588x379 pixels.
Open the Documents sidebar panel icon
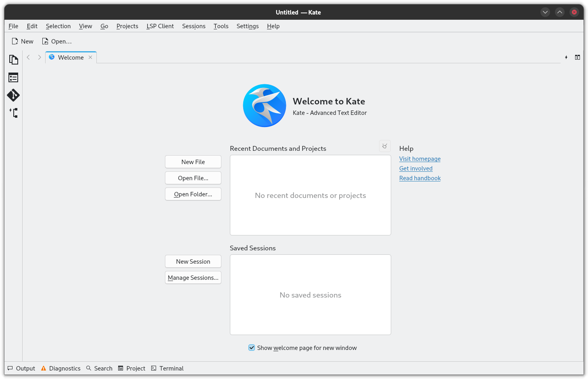coord(13,60)
